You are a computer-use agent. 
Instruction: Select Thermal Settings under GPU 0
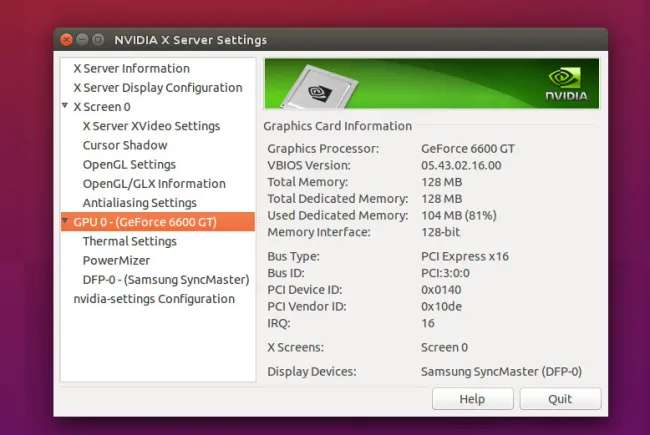(129, 241)
